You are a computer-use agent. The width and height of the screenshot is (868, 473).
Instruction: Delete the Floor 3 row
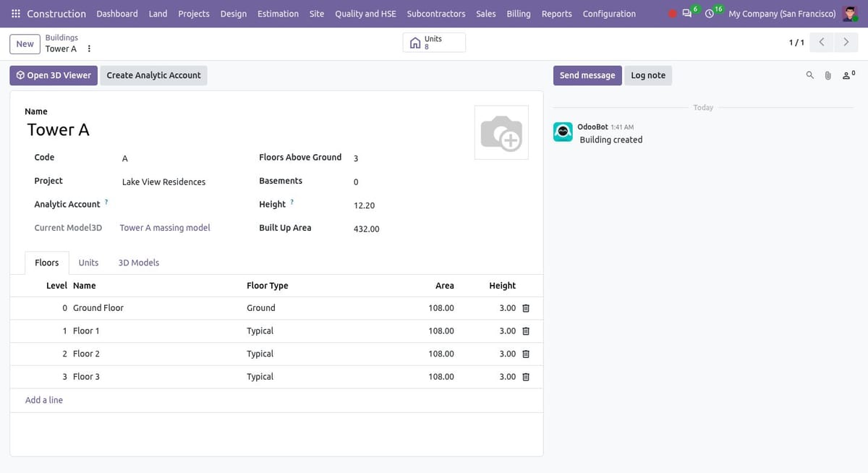(526, 377)
